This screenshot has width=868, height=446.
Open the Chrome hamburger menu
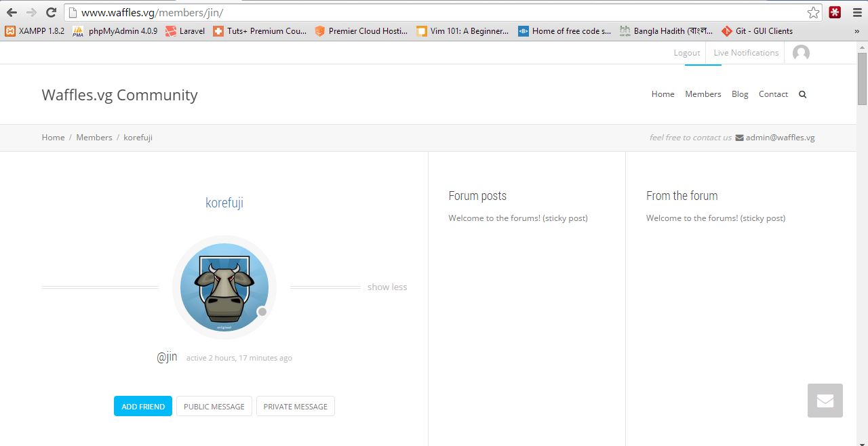[855, 12]
